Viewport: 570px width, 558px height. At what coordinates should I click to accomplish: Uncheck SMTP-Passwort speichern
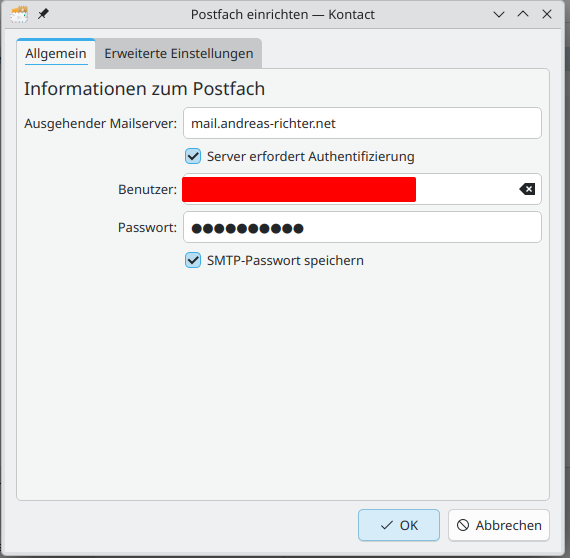[193, 260]
